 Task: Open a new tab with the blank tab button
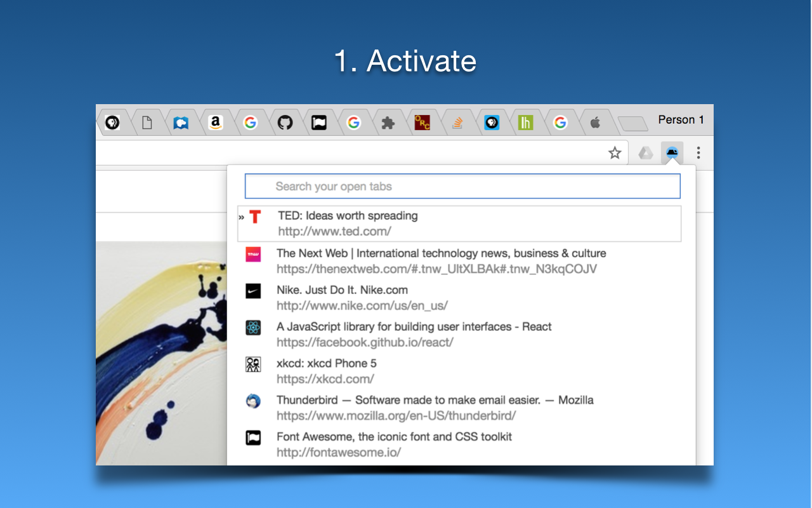coord(632,124)
